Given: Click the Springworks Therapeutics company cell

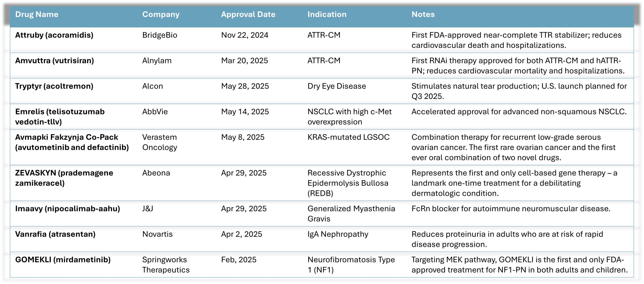Looking at the screenshot, I should (166, 265).
